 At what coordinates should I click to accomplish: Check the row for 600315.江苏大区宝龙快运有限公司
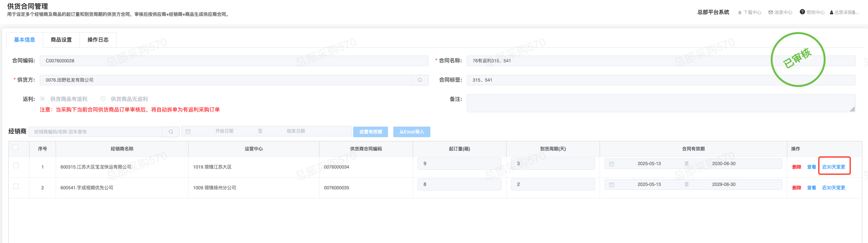tap(16, 166)
